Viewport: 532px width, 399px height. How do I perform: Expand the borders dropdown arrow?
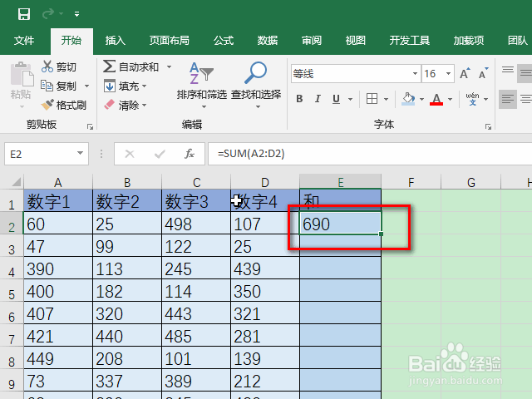pos(386,99)
